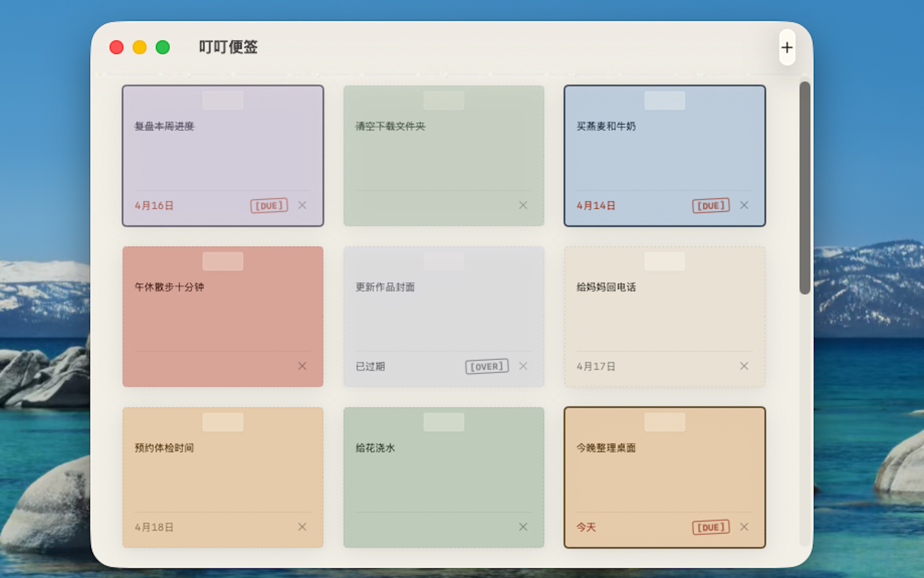This screenshot has width=924, height=578.
Task: Delete the 给花浇水 note
Action: coord(523,527)
